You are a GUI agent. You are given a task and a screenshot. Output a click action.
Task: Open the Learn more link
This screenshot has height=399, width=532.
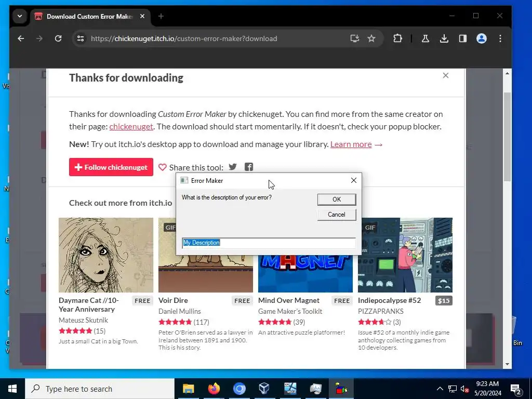(351, 144)
